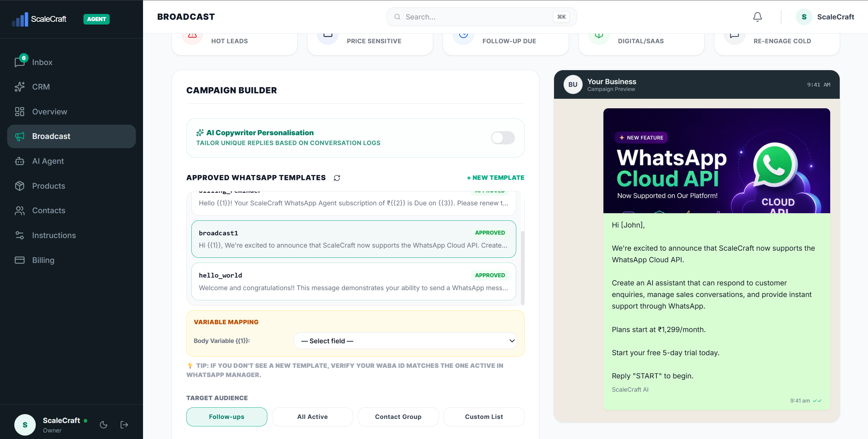Viewport: 868px width, 439px height.
Task: Click the Contacts people icon
Action: coord(20,210)
